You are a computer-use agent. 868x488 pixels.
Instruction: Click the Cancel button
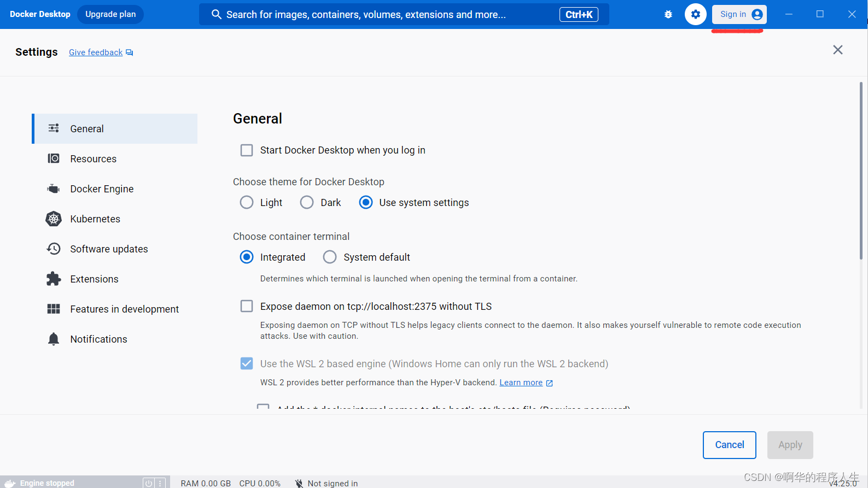click(730, 445)
